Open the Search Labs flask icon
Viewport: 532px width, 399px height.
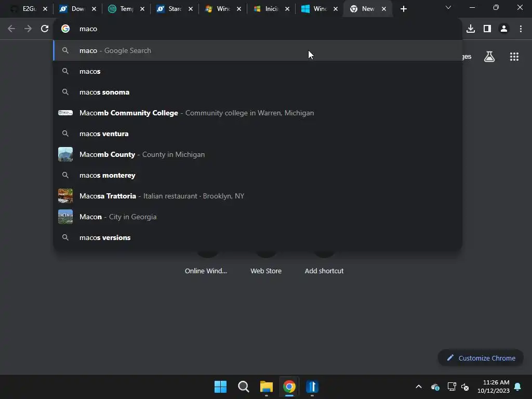(489, 57)
